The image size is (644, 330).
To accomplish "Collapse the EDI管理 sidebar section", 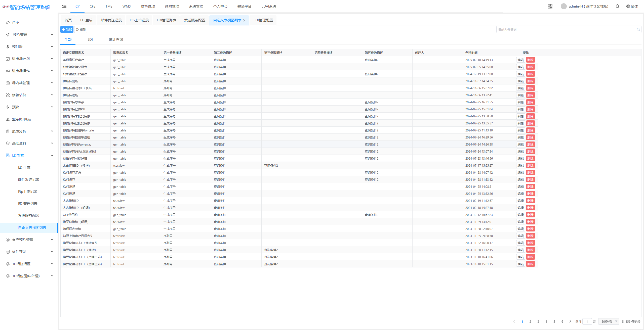I will tap(52, 155).
